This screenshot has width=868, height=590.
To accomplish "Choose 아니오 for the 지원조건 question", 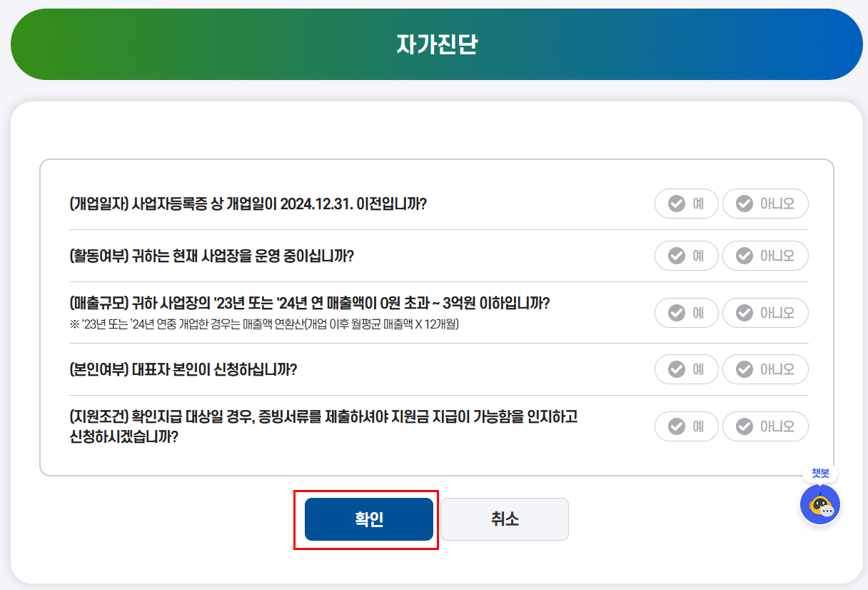I will (765, 426).
